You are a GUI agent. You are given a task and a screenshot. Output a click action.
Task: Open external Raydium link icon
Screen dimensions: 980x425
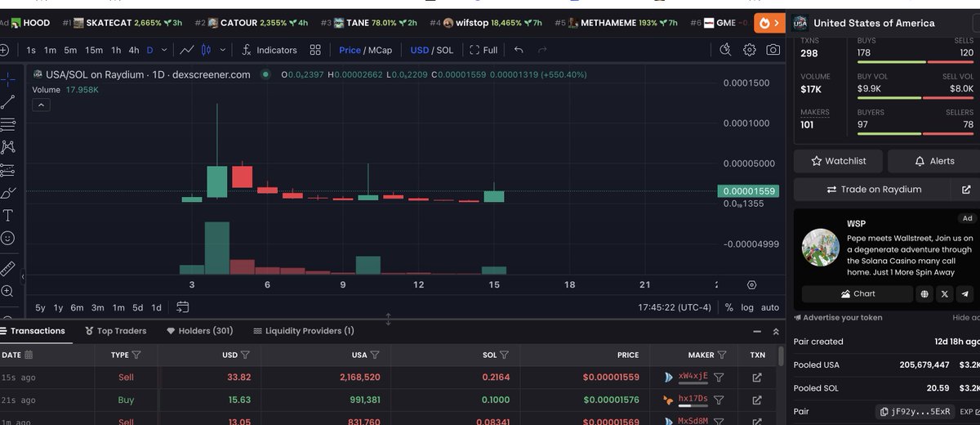tap(966, 189)
